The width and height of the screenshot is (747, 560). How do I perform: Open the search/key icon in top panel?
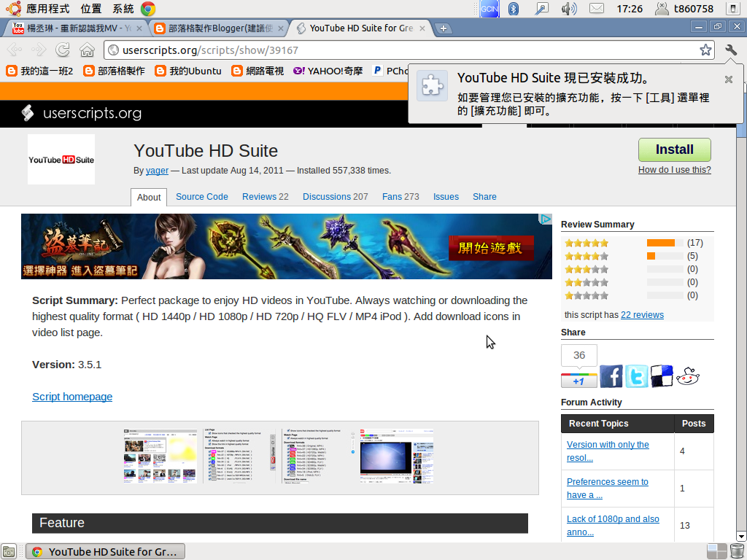pyautogui.click(x=541, y=9)
